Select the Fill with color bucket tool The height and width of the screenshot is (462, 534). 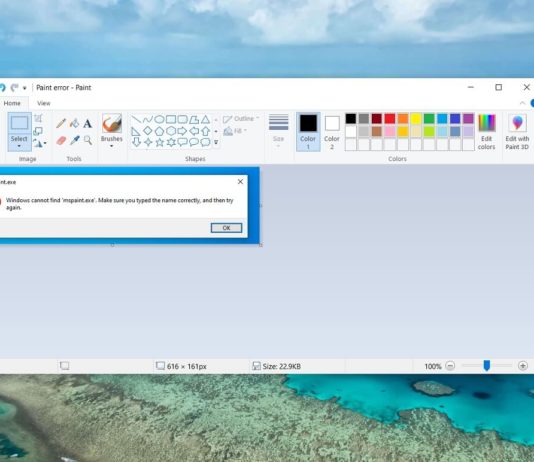(x=74, y=123)
